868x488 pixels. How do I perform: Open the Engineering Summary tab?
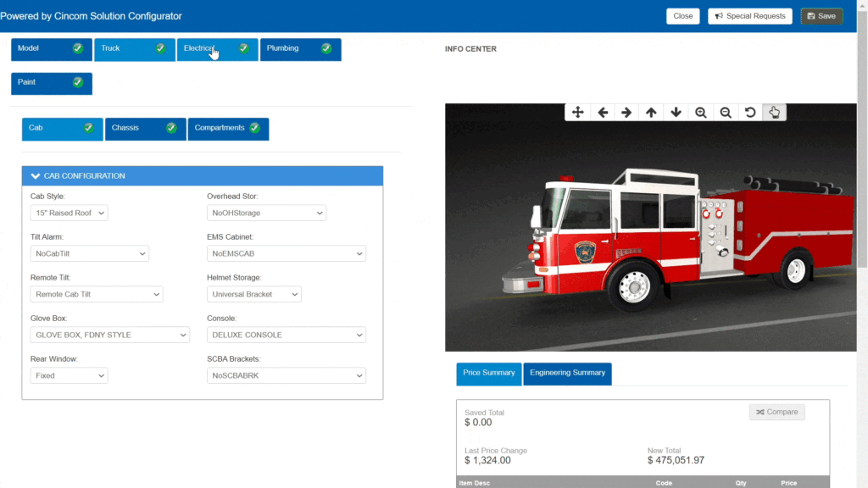click(567, 374)
